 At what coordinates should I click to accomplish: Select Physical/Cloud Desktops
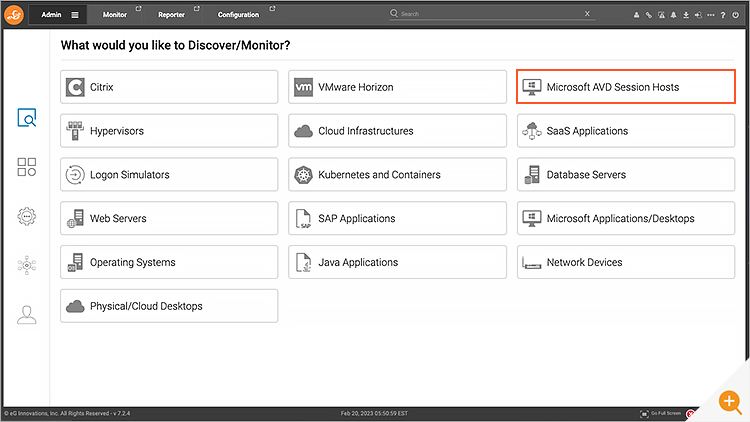[x=169, y=306]
